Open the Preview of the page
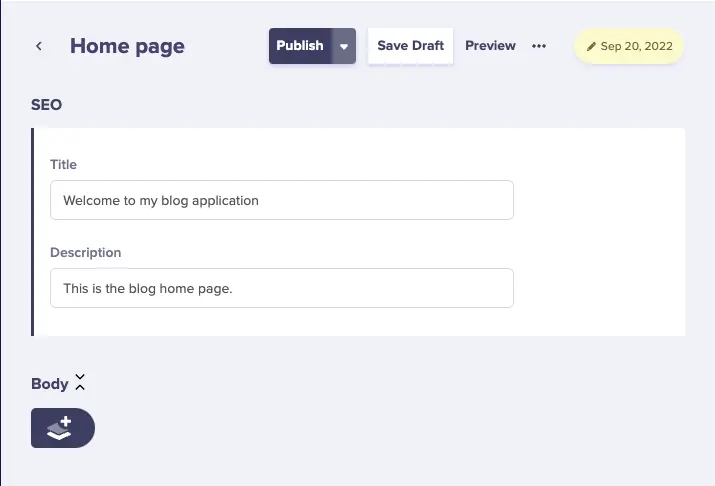Viewport: 715px width, 486px height. 490,46
